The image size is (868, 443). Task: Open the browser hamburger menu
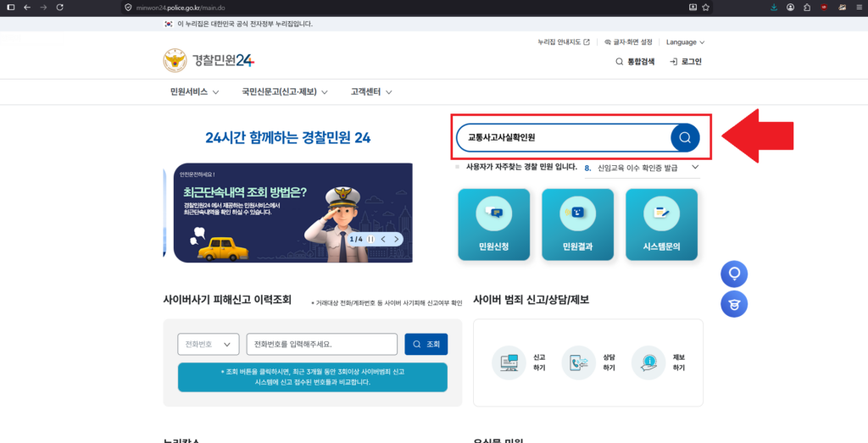coord(860,7)
